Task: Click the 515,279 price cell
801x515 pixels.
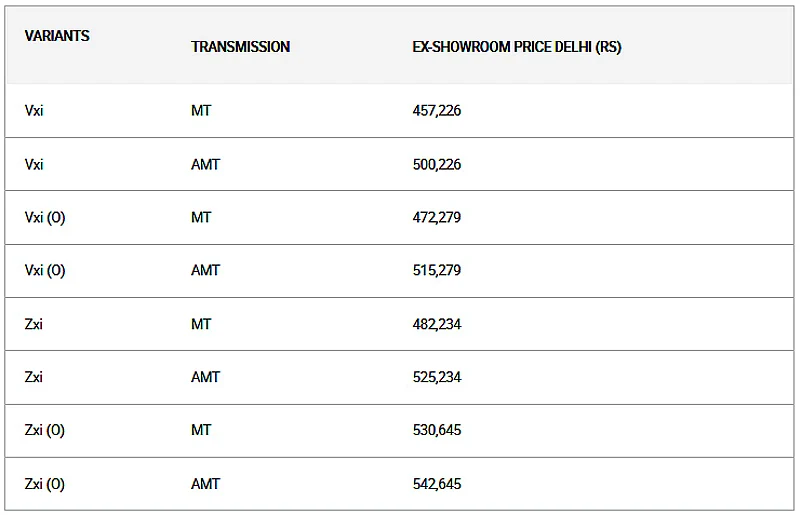Action: tap(436, 270)
